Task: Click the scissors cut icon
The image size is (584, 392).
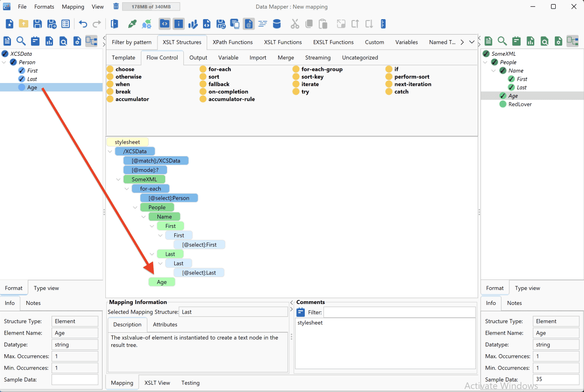Action: click(295, 24)
